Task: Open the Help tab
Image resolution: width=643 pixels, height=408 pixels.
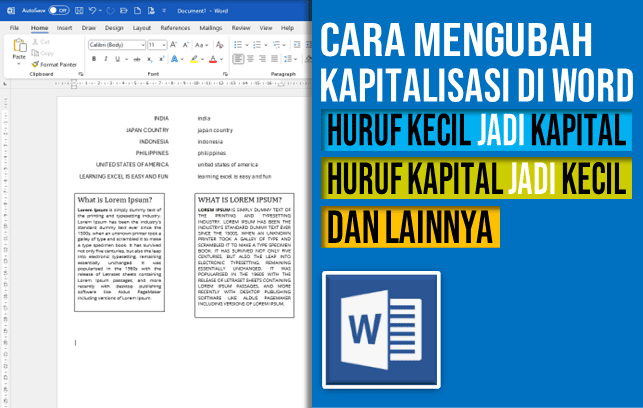Action: (287, 28)
